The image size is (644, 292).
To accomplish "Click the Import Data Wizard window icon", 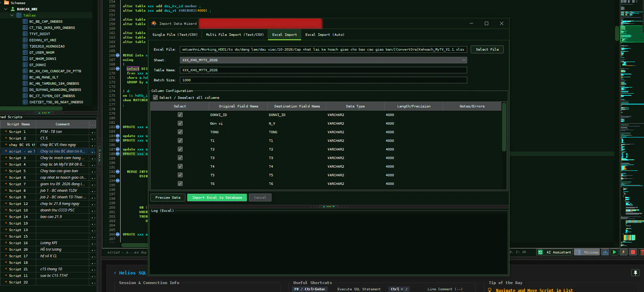I will [154, 23].
